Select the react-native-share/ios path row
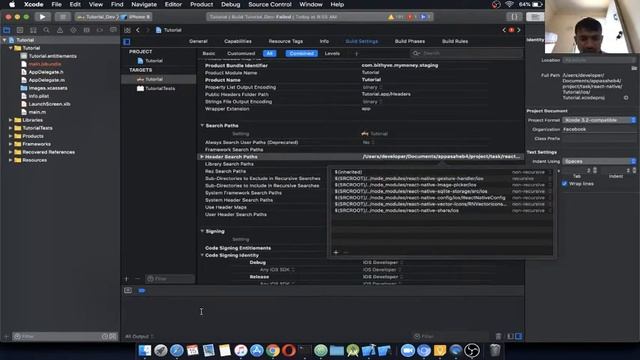Viewport: 640px width, 360px height. point(442,211)
